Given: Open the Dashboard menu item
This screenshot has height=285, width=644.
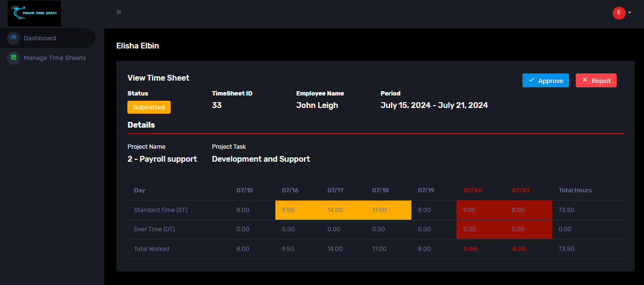Looking at the screenshot, I should pyautogui.click(x=40, y=38).
